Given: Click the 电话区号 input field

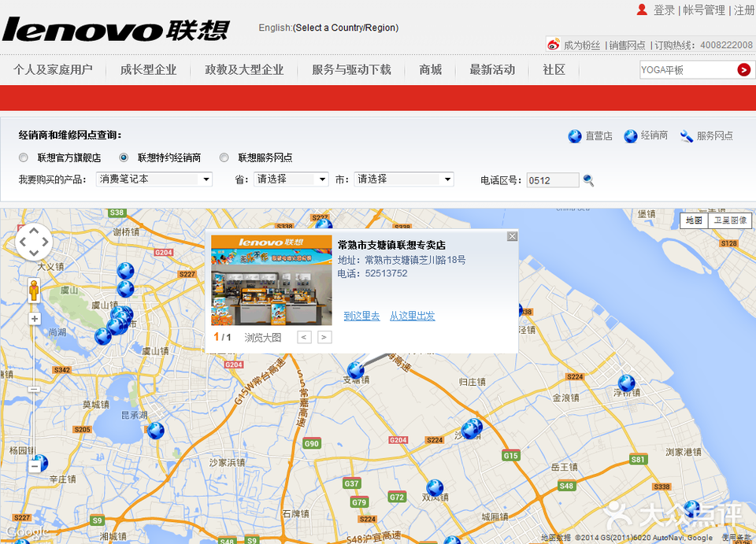Looking at the screenshot, I should point(553,180).
